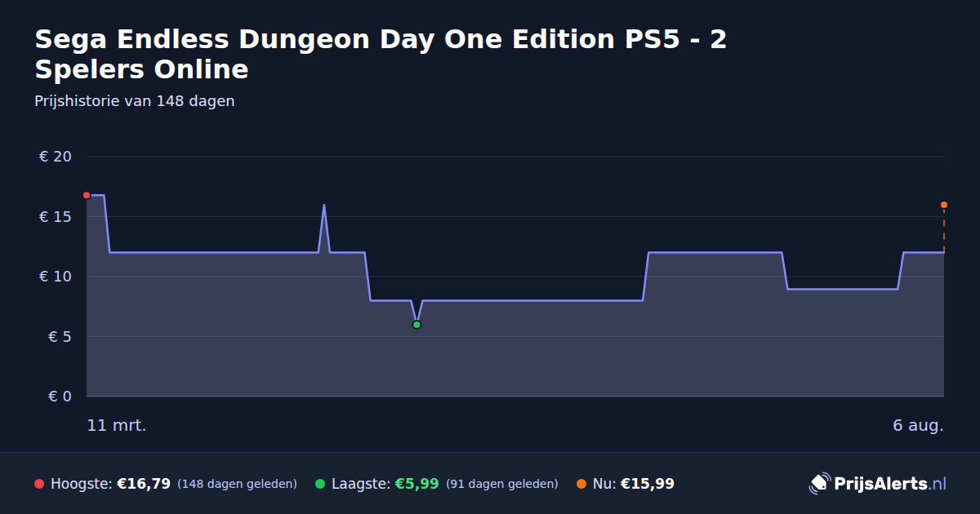Click the 148 dagen geleden note
980x514 pixels.
click(x=237, y=484)
